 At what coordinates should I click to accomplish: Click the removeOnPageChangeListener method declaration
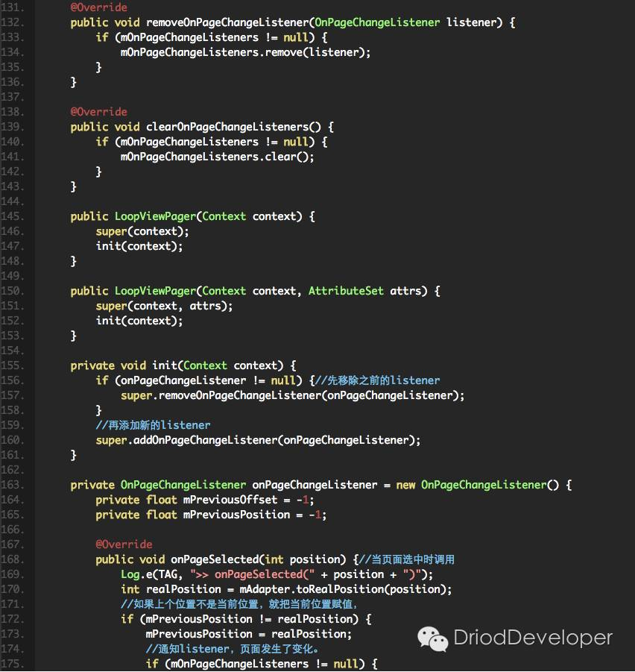click(x=293, y=22)
